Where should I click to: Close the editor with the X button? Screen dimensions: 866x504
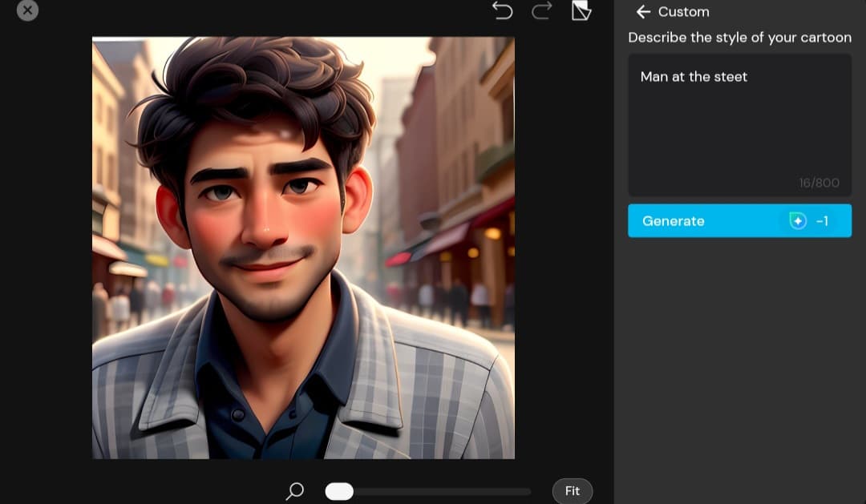(x=27, y=10)
